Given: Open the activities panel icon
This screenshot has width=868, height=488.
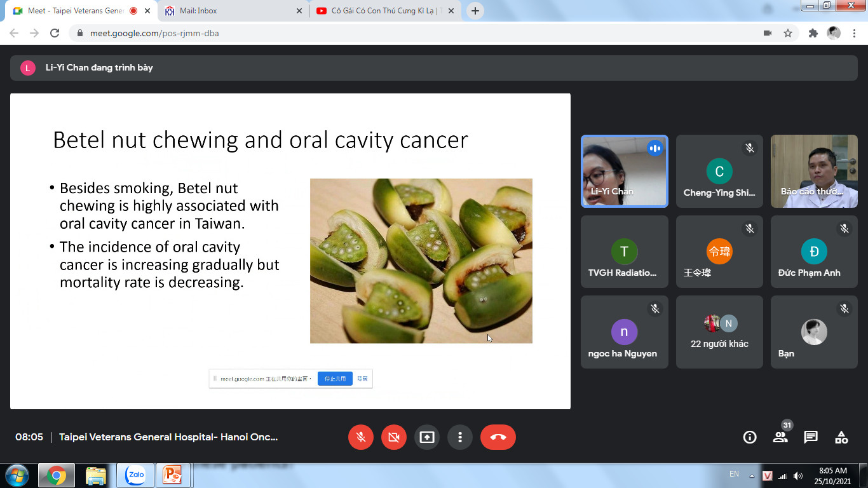Looking at the screenshot, I should [841, 437].
